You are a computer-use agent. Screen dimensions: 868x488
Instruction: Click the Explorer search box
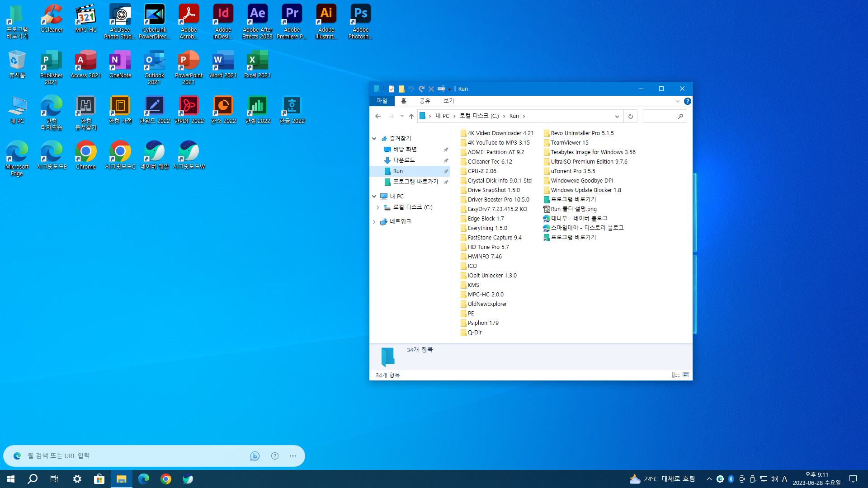[660, 116]
